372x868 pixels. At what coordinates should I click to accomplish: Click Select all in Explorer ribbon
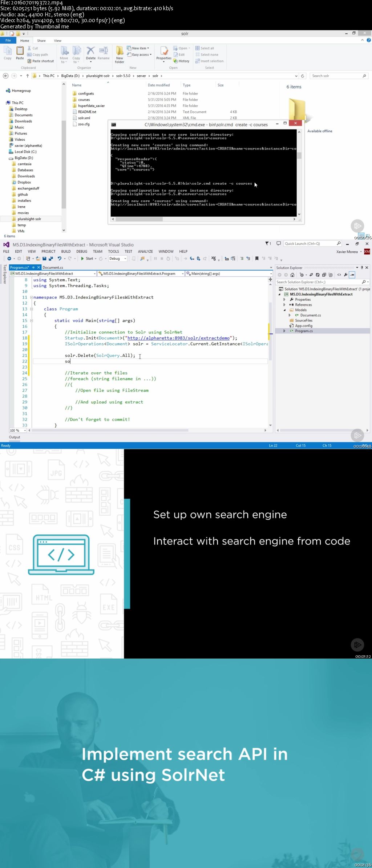pos(205,48)
